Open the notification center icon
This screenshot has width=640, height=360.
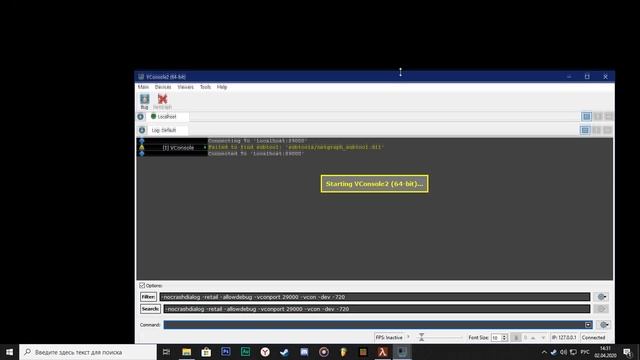click(x=627, y=352)
